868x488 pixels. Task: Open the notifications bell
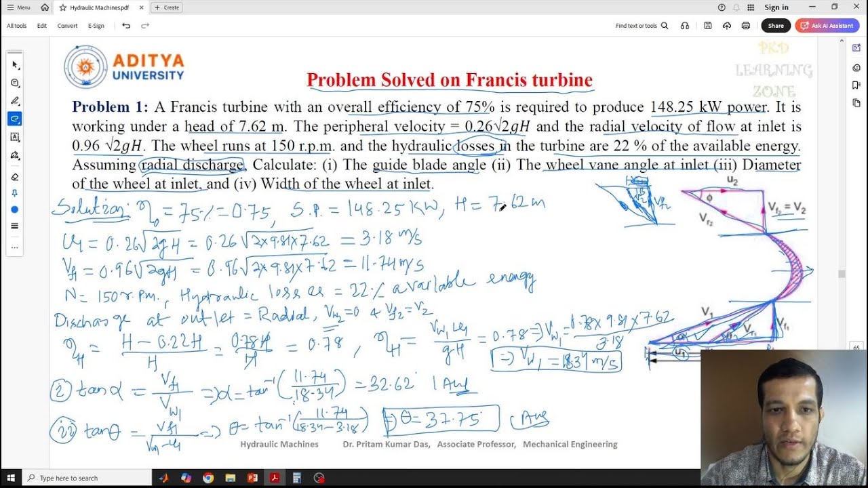coord(736,7)
